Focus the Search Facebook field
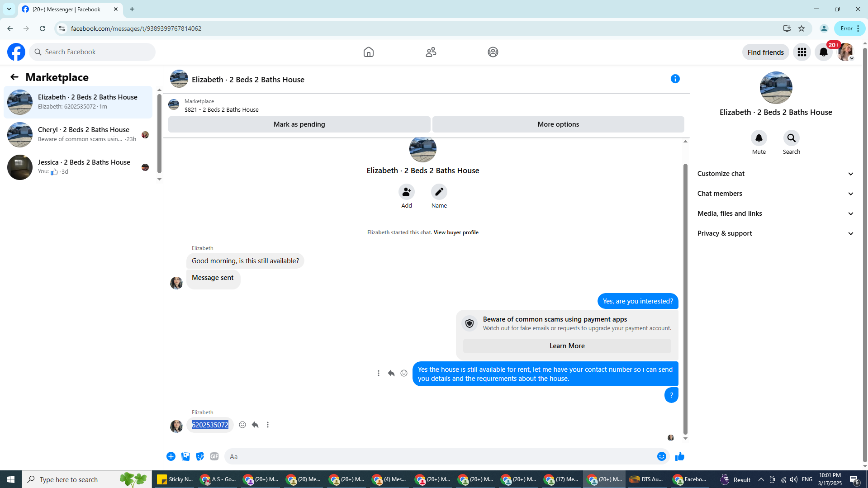Screen dimensions: 868x488 tap(92, 52)
